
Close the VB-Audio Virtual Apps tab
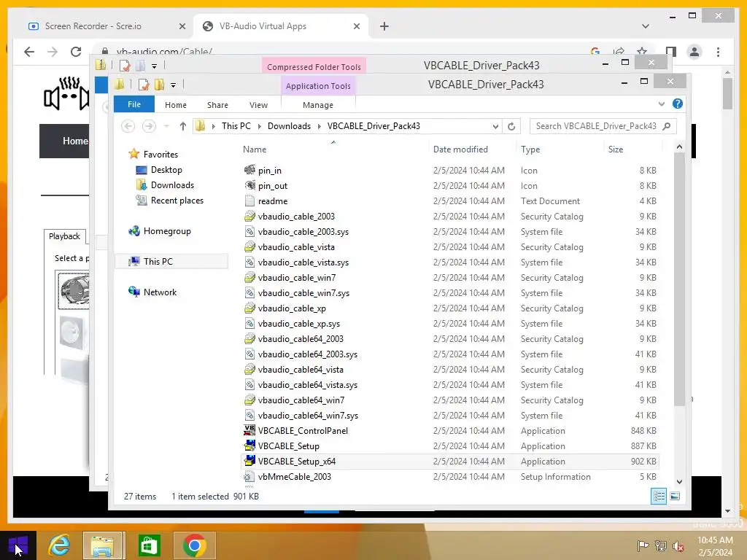click(x=356, y=26)
